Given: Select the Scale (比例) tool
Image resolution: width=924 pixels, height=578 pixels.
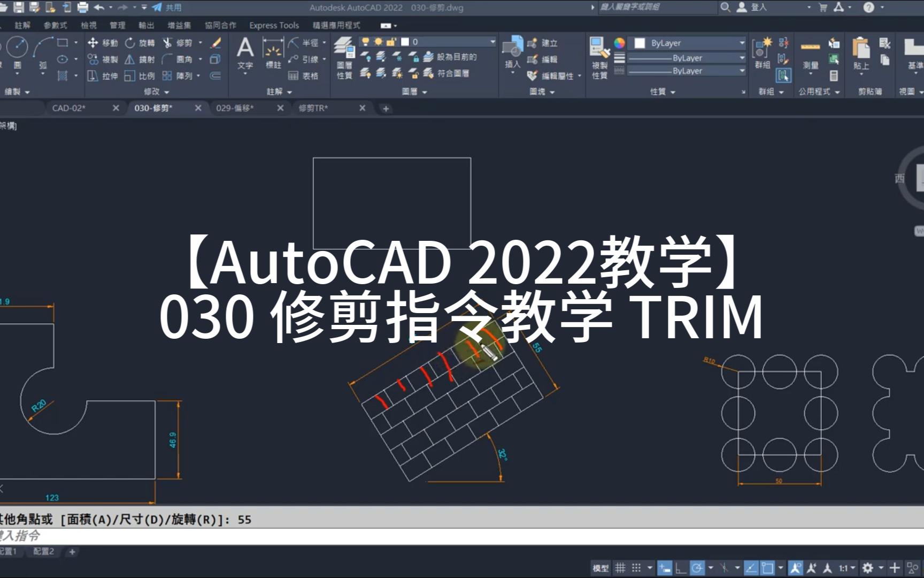Looking at the screenshot, I should [x=140, y=76].
